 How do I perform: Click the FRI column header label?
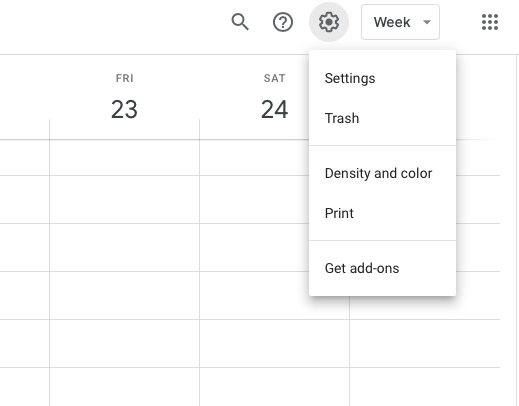[x=124, y=78]
